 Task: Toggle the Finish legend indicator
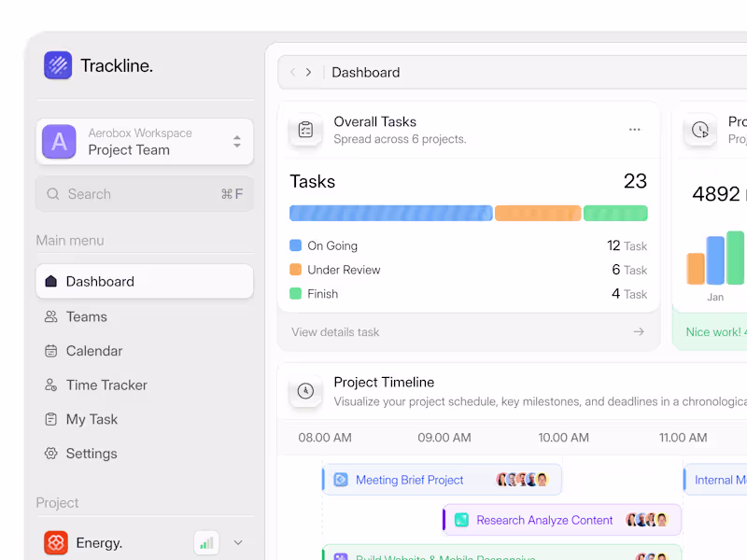pyautogui.click(x=296, y=293)
